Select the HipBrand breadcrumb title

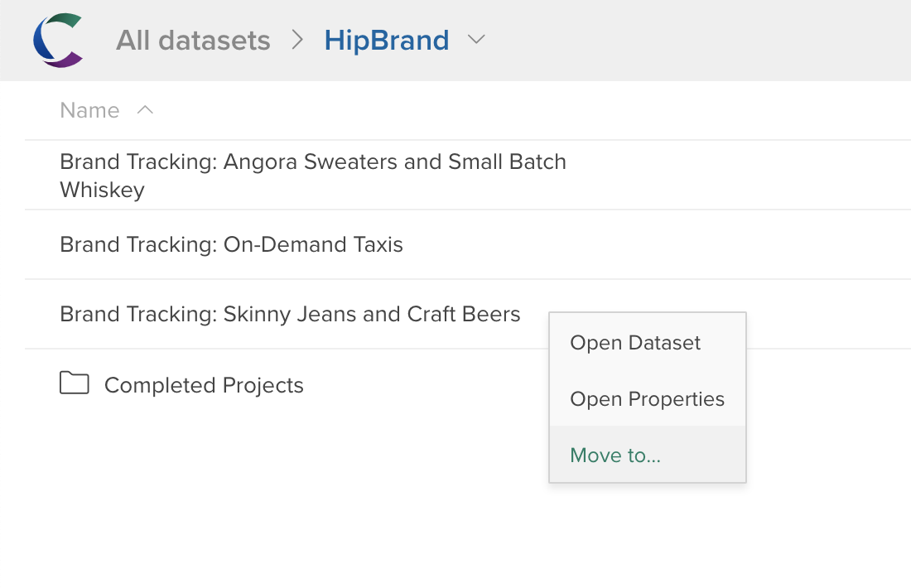tap(387, 40)
